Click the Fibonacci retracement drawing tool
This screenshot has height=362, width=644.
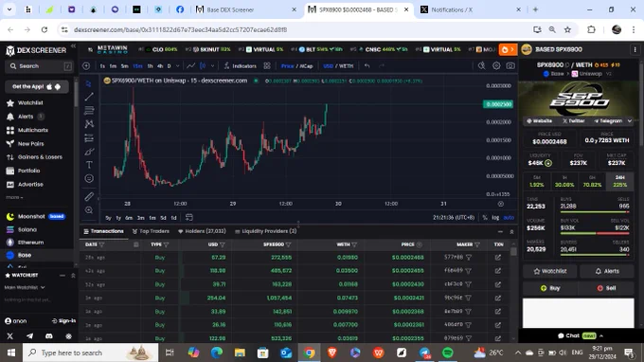point(89,111)
